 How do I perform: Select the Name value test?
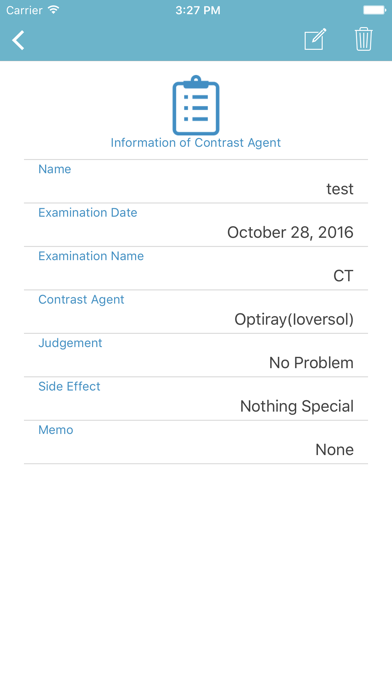pyautogui.click(x=340, y=189)
